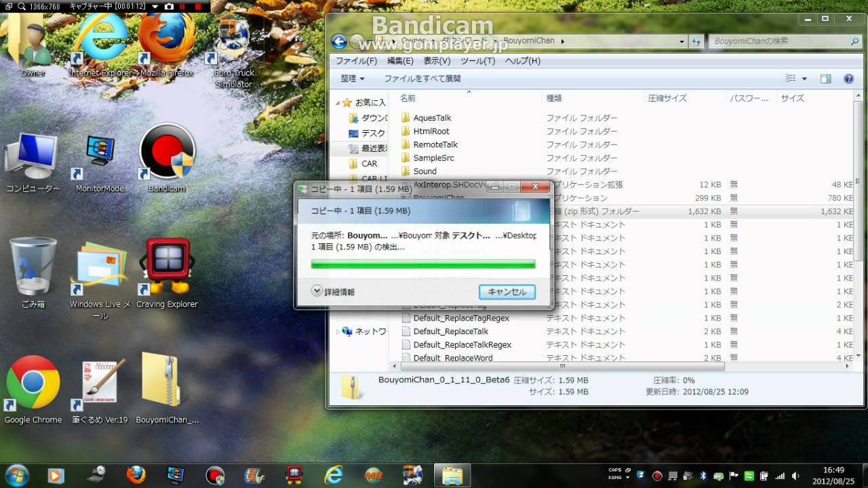Click the Bandicam icon in the taskbar

[215, 476]
